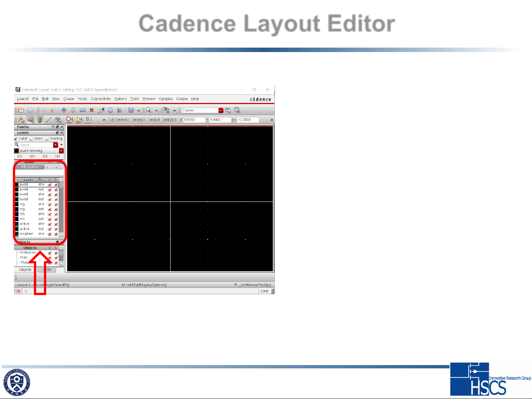Click the AV all visible button
The image size is (532, 399).
click(20, 156)
